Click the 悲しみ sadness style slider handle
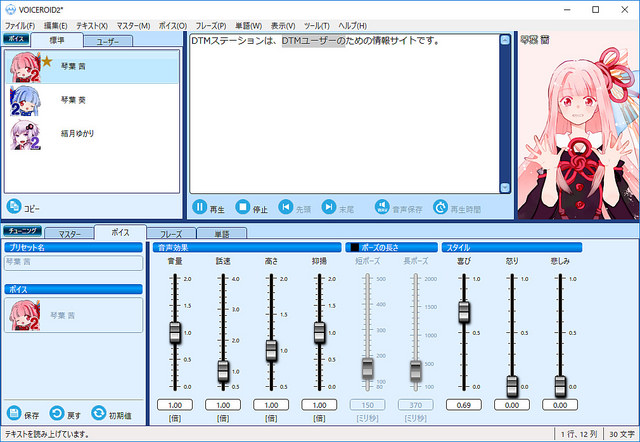This screenshot has width=640, height=442. [560, 386]
